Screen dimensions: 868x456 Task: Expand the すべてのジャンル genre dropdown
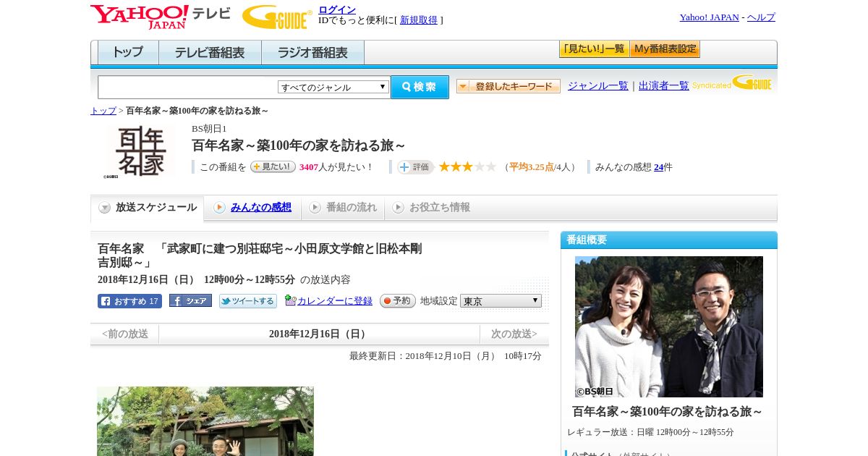[333, 87]
